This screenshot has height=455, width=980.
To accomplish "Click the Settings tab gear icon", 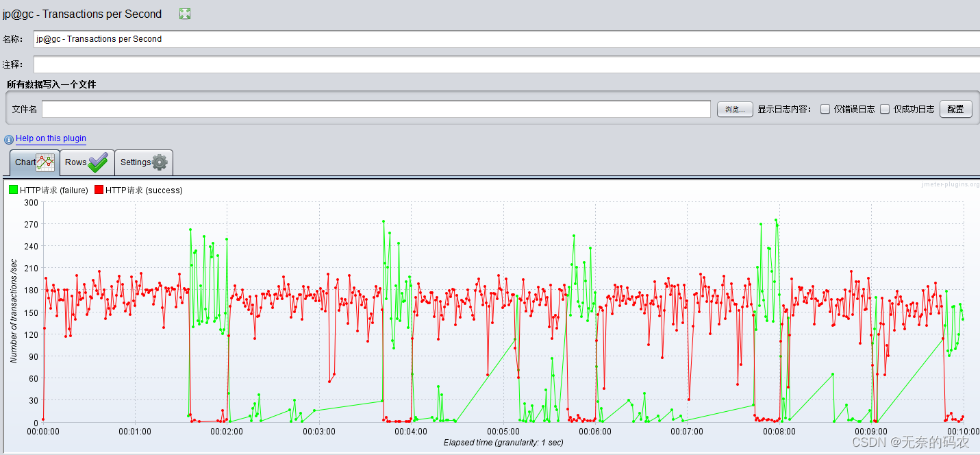I will (160, 162).
